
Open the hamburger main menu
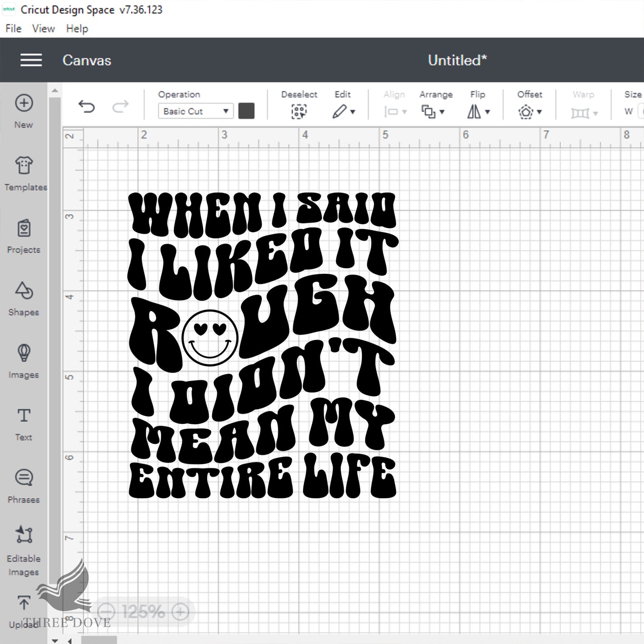point(31,60)
